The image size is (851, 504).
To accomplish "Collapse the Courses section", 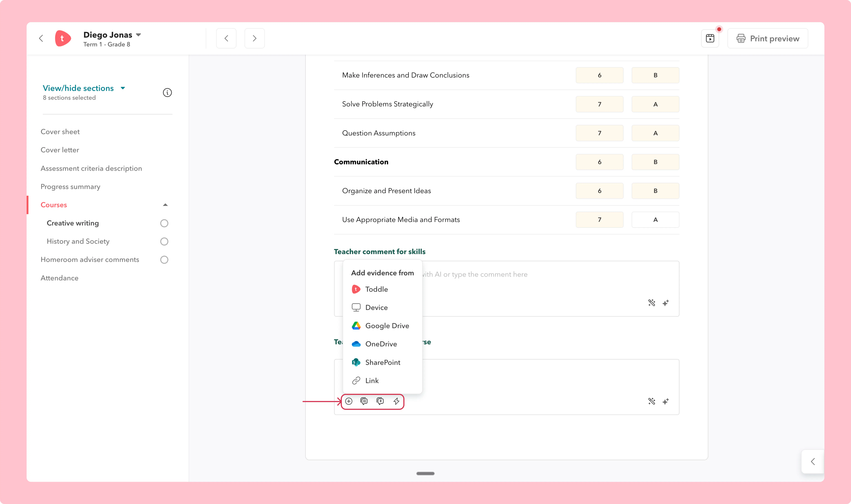I will [x=165, y=205].
